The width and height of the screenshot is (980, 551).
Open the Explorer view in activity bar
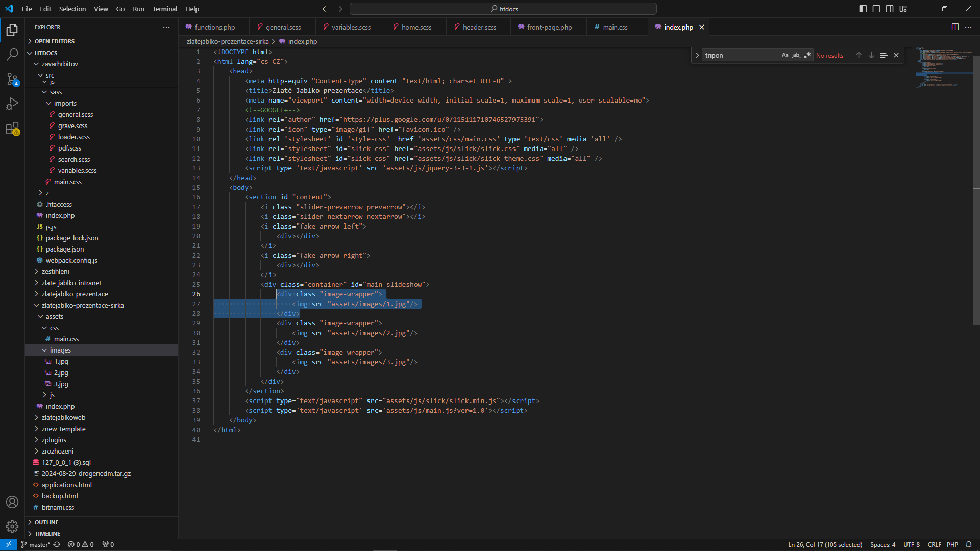12,30
